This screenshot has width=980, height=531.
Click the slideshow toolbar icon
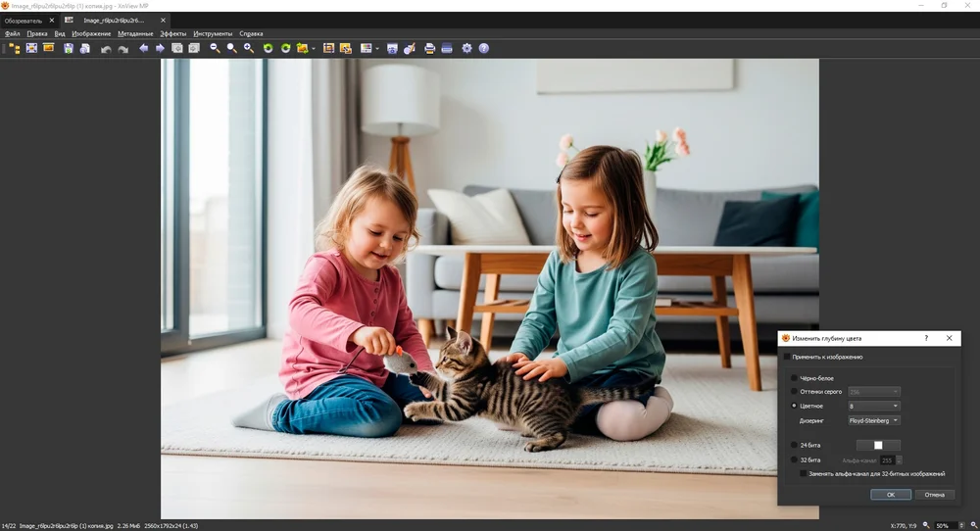coord(49,48)
